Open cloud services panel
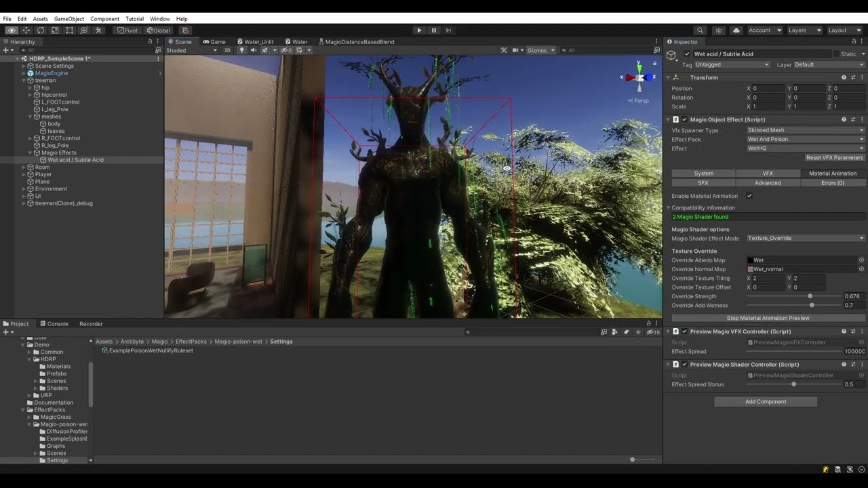This screenshot has width=868, height=488. (x=736, y=30)
